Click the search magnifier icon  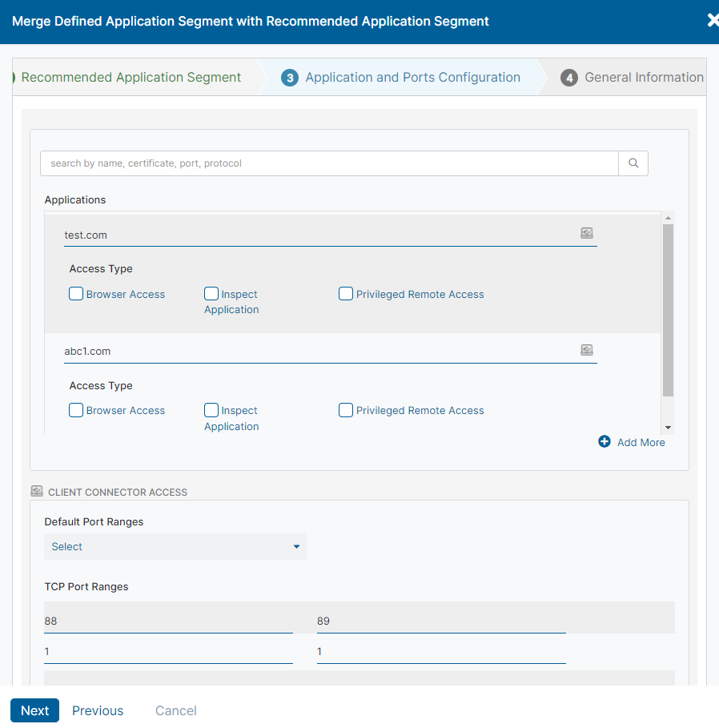pos(633,163)
